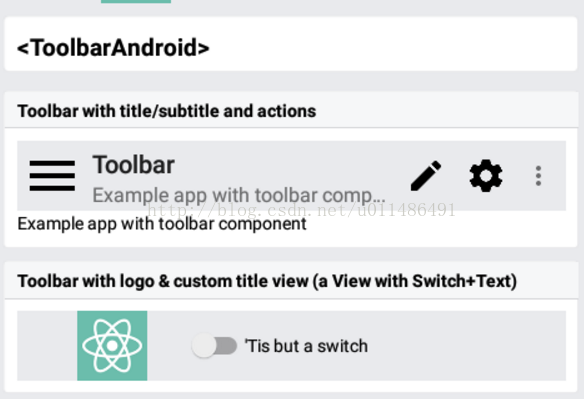Open the hamburger navigation menu icon
Screen dimensions: 584x399
click(x=52, y=175)
